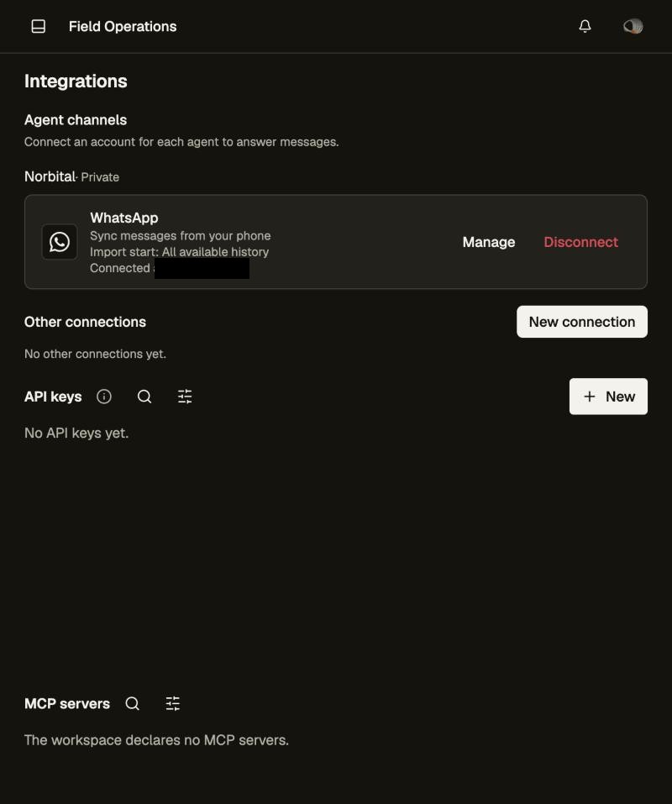Click 'Sync messages from your phone' text
Viewport: 672px width, 804px height.
tap(181, 236)
